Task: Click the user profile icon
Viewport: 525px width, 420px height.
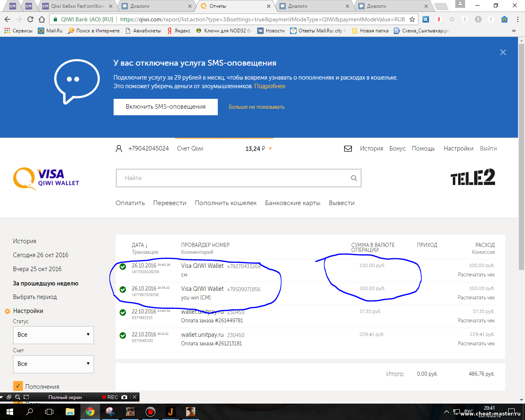Action: [119, 149]
